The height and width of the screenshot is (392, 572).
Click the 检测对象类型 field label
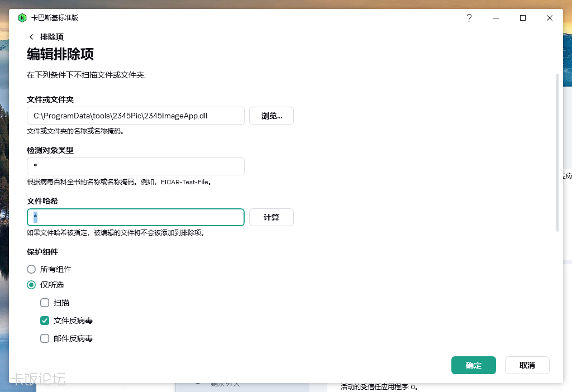point(50,150)
